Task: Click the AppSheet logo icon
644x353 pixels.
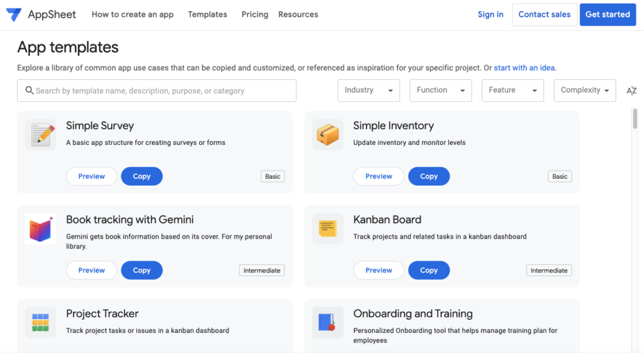Action: (14, 14)
